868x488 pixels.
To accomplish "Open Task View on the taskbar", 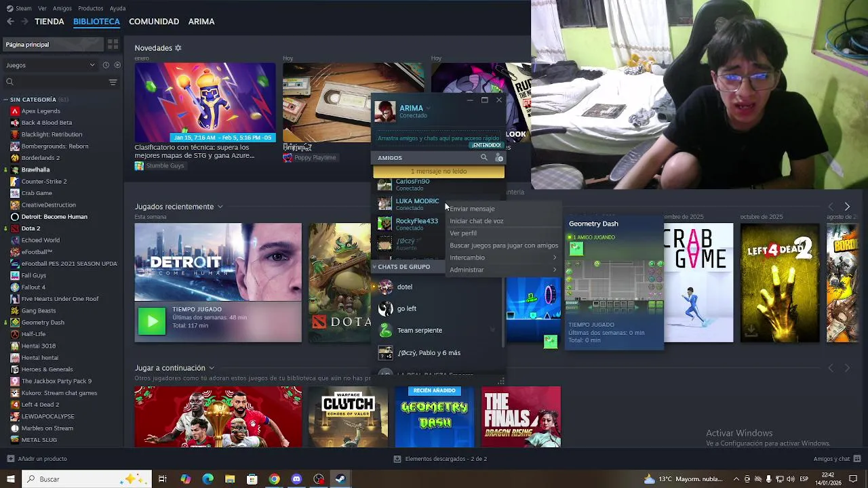I will coord(163,479).
